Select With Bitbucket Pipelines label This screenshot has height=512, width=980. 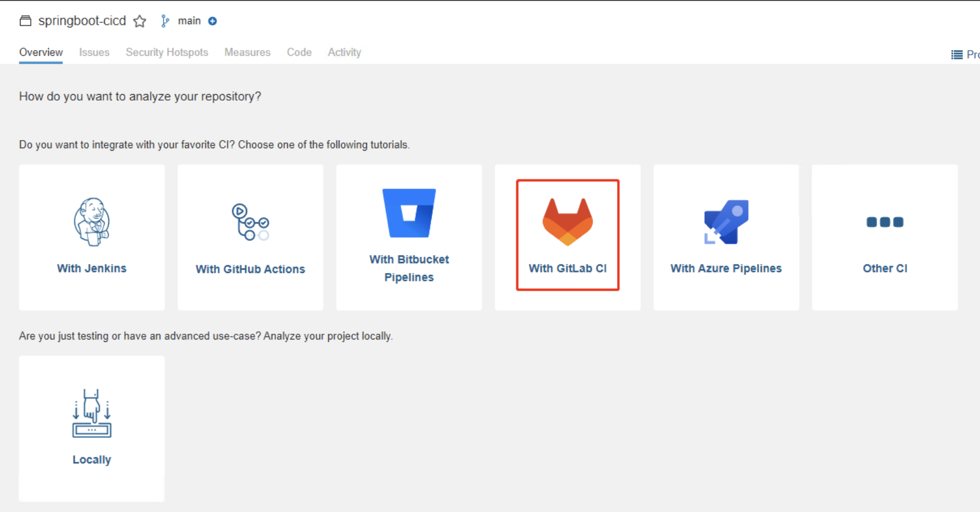tap(409, 268)
